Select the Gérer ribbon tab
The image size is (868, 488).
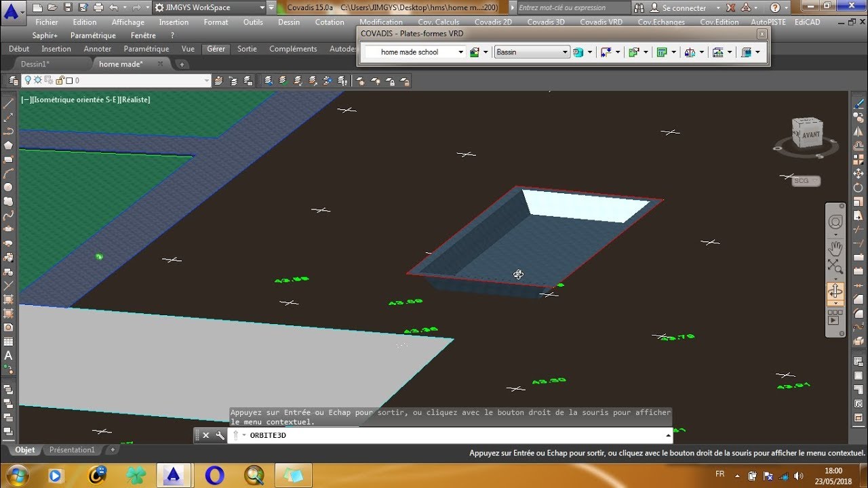216,49
